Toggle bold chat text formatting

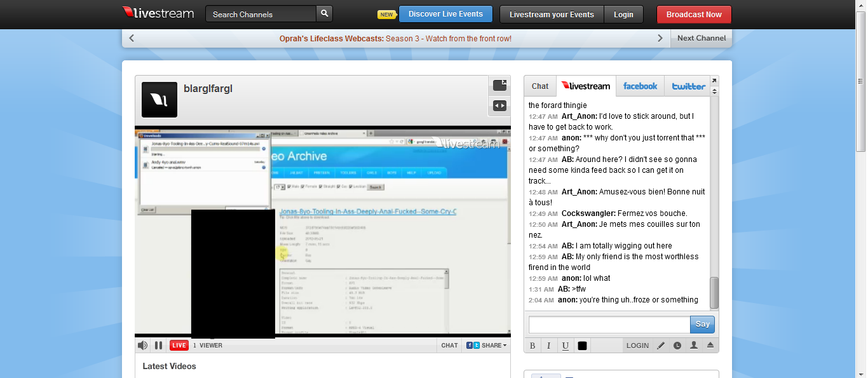click(533, 346)
